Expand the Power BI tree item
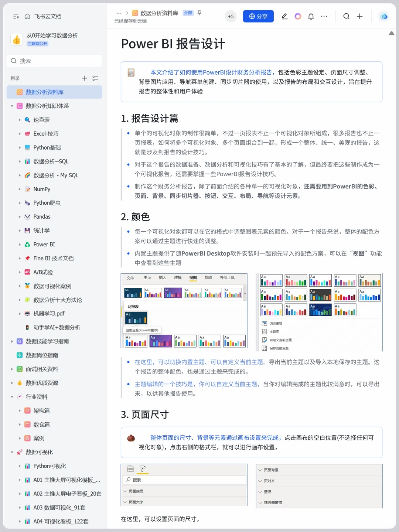The width and height of the screenshot is (399, 532). 20,244
